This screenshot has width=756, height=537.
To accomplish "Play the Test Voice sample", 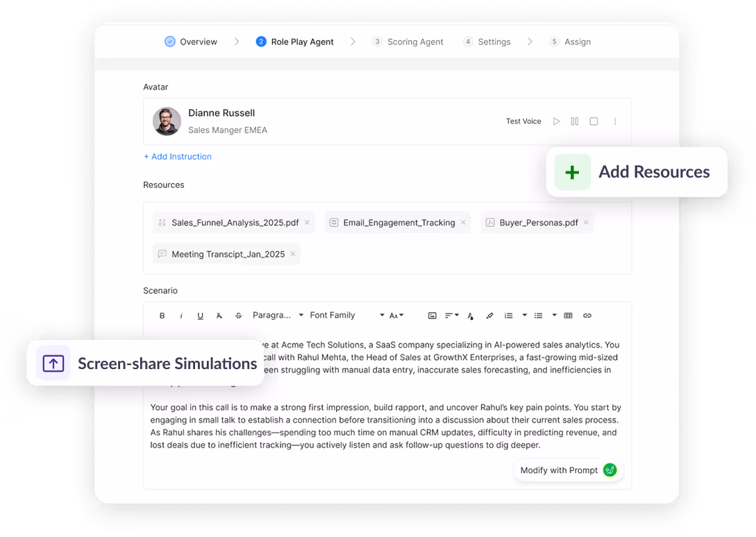I will coord(556,121).
